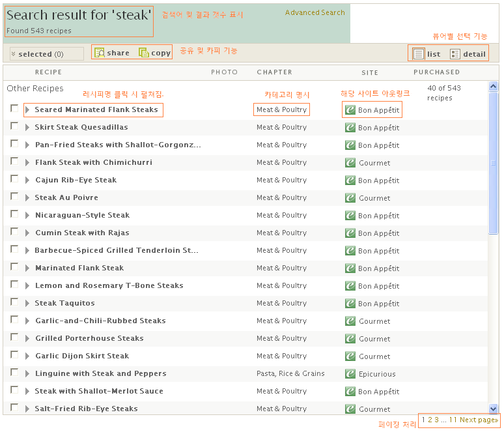
Task: Open site icon for Marinated Flank Steak
Action: (x=350, y=268)
